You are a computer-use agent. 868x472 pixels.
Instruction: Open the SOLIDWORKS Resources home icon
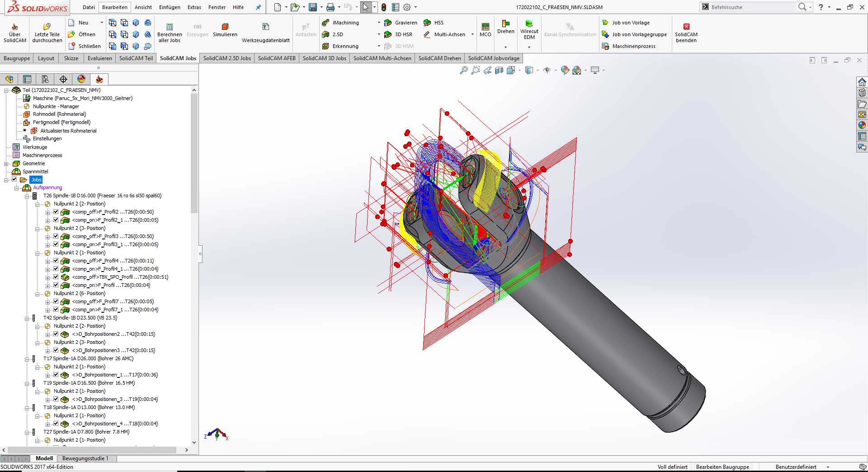coord(862,82)
